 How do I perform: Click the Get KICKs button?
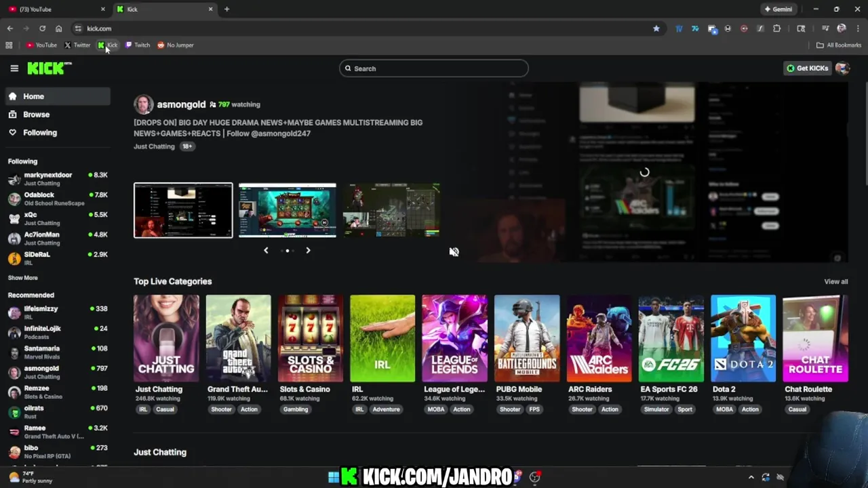click(807, 68)
